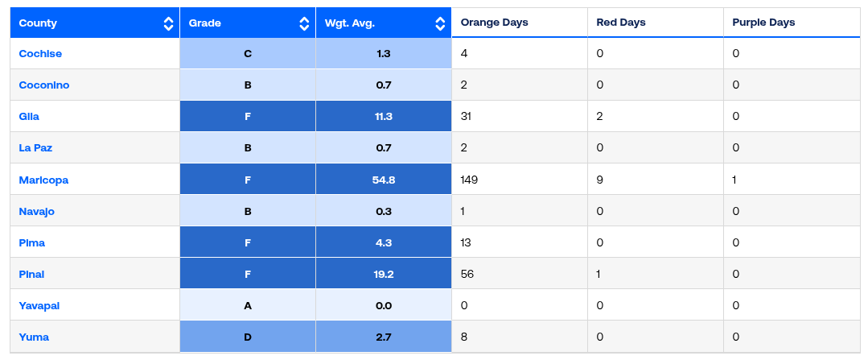
Task: Open the Pinal county link
Action: coord(31,274)
